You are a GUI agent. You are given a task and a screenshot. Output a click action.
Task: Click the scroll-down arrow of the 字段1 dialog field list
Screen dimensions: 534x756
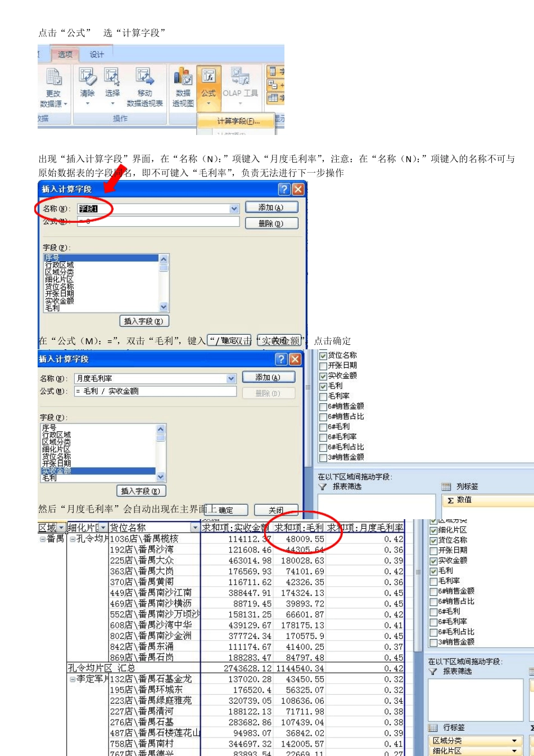click(x=164, y=307)
